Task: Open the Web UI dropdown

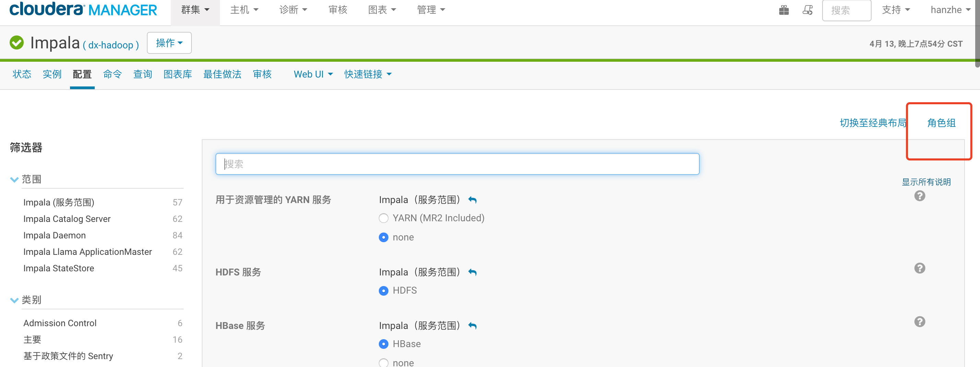Action: [313, 74]
